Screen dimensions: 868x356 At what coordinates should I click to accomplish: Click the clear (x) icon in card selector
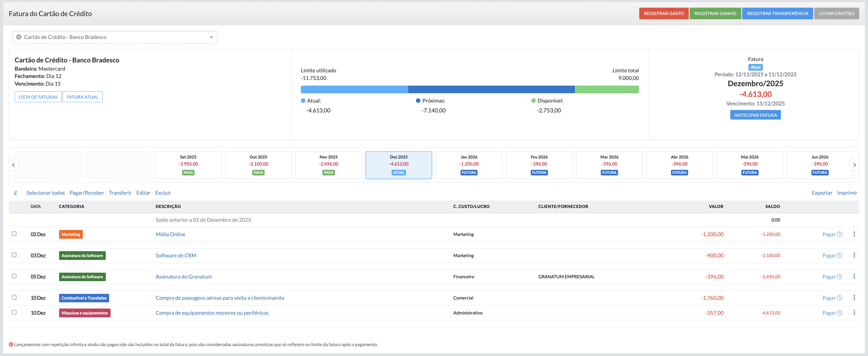[19, 37]
